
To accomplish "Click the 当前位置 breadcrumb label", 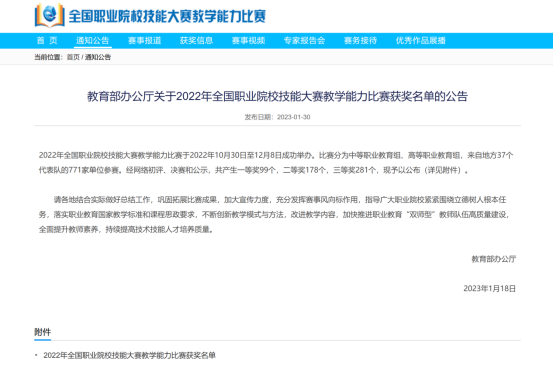I will 48,57.
